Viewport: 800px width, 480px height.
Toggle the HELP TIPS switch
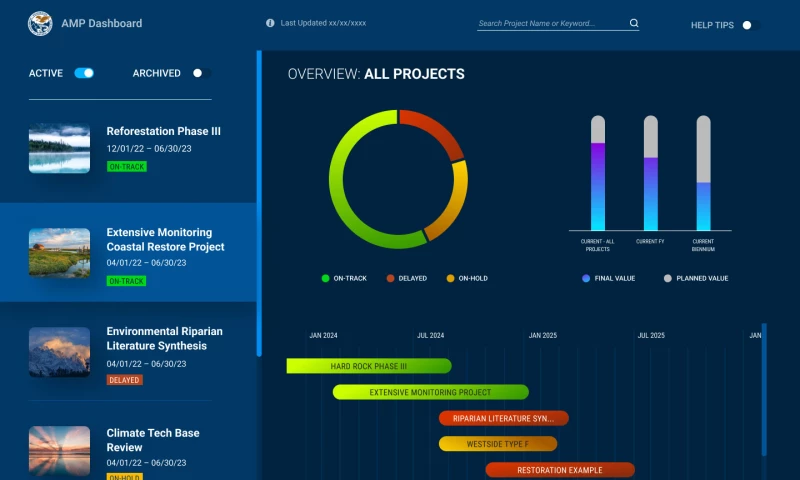(x=751, y=25)
